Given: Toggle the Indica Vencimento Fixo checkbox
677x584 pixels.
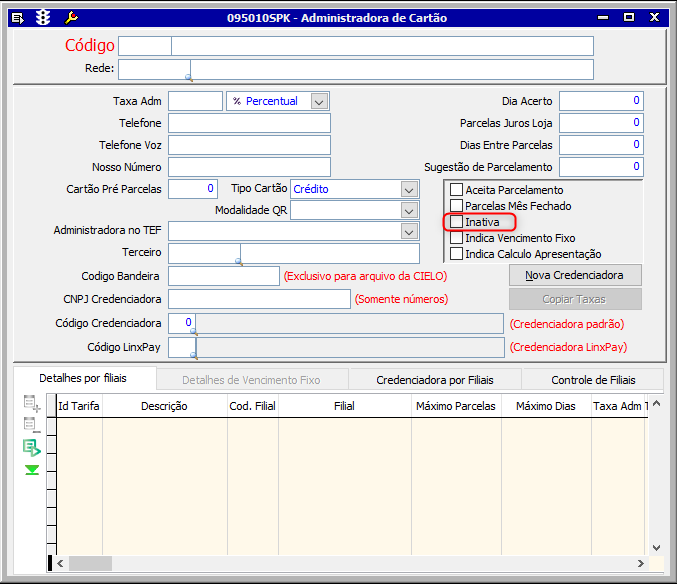Looking at the screenshot, I should (457, 238).
